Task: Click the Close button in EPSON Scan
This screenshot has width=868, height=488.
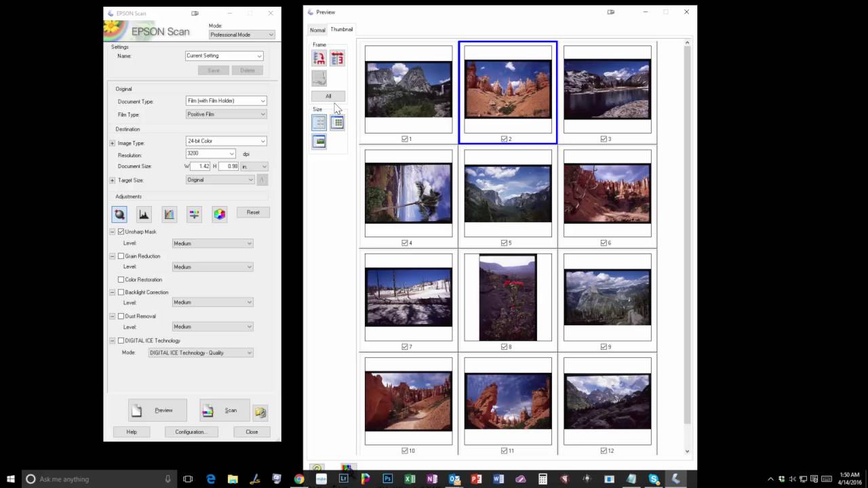Action: tap(252, 432)
